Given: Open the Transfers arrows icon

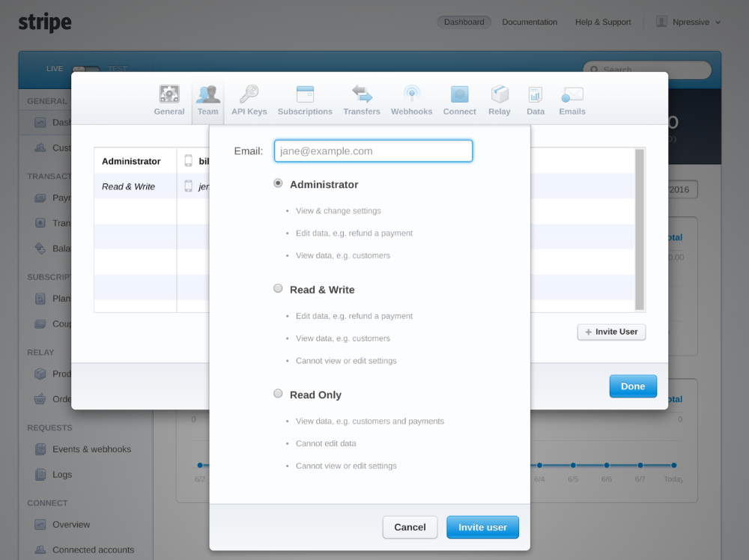Looking at the screenshot, I should [362, 94].
